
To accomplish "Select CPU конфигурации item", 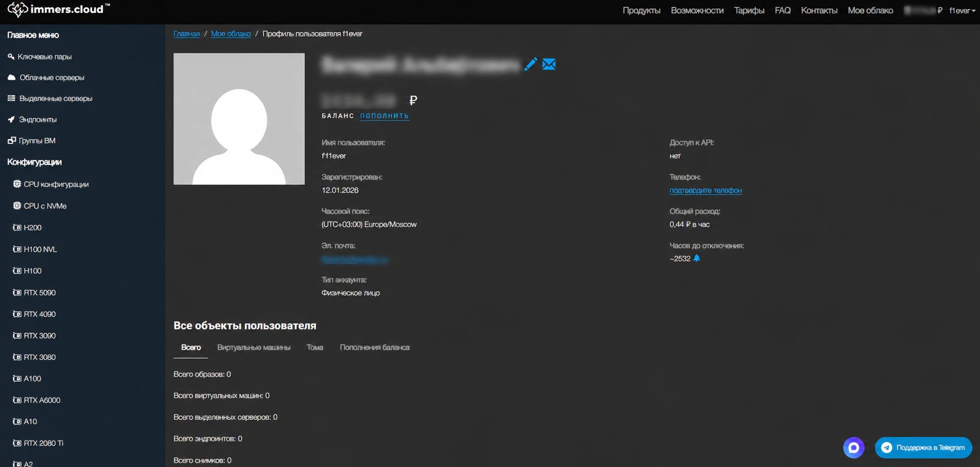I will (51, 184).
